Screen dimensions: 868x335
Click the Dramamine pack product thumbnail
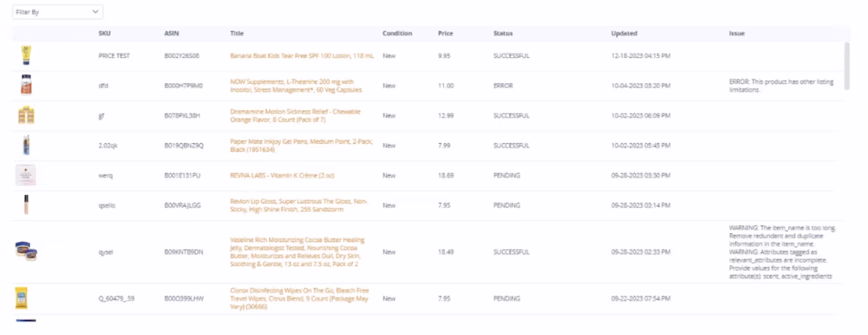[26, 115]
